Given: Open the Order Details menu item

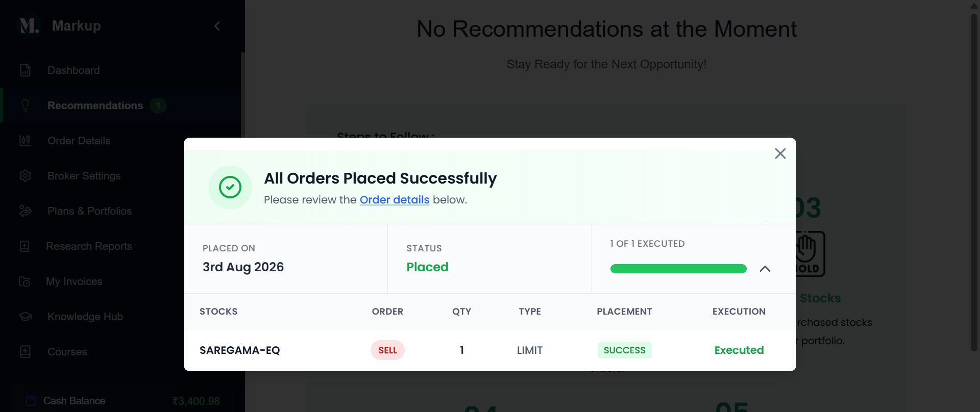Looking at the screenshot, I should pos(79,141).
